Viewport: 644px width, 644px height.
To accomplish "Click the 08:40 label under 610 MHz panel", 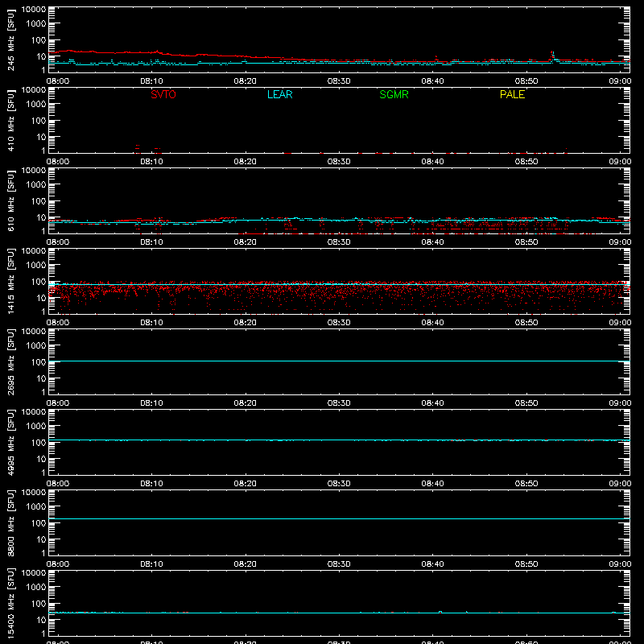I will point(432,242).
